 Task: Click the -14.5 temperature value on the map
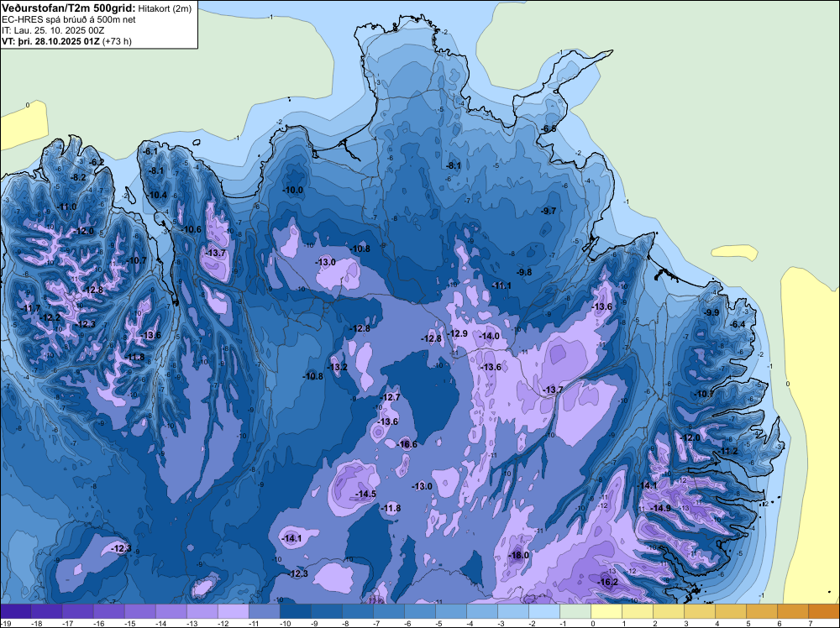[366, 495]
